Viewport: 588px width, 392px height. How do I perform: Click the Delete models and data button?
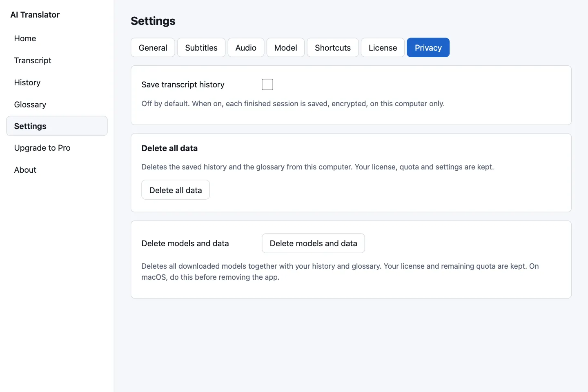313,243
